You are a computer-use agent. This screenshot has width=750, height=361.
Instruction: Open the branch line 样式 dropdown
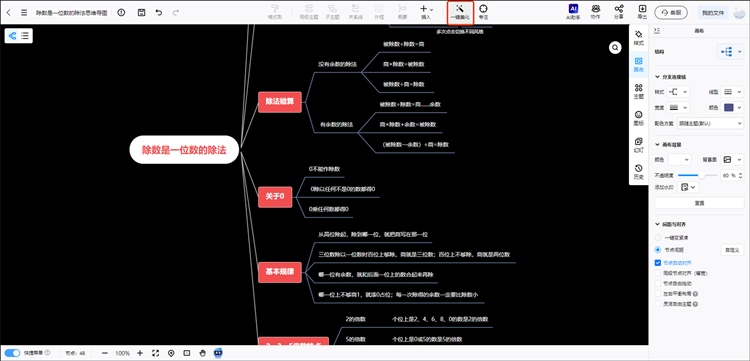point(678,92)
